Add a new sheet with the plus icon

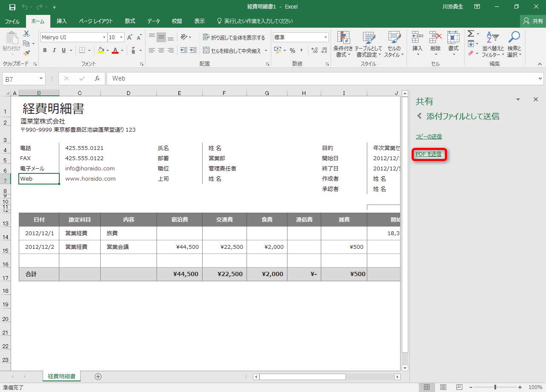click(x=98, y=376)
